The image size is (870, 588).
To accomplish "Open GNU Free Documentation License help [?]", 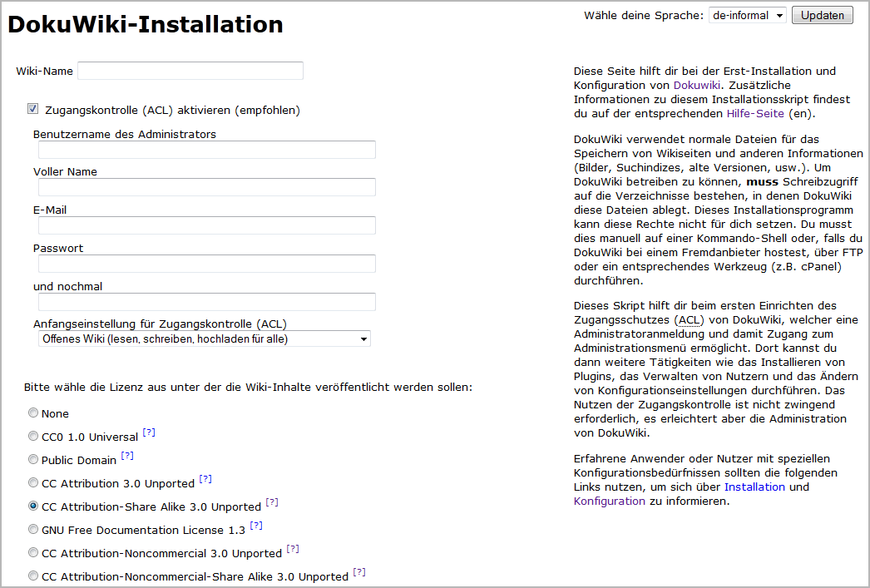I will tap(256, 526).
